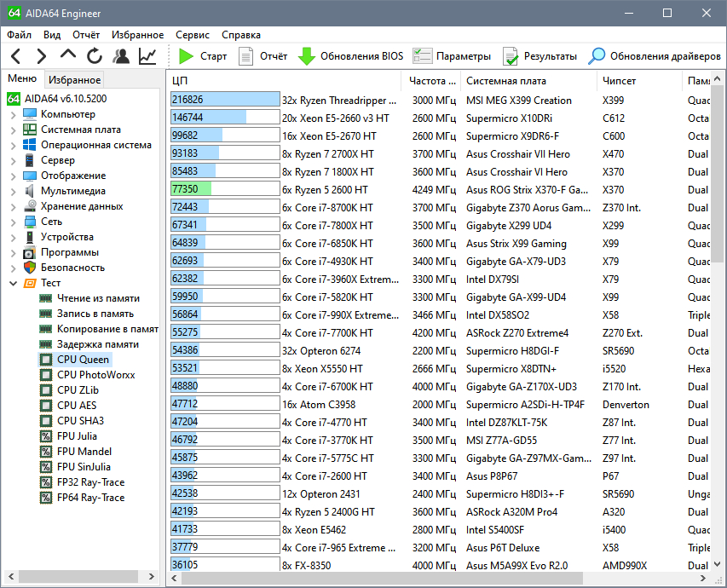This screenshot has width=727, height=588.
Task: Select the 216826 Threadripper score bar
Action: click(225, 99)
